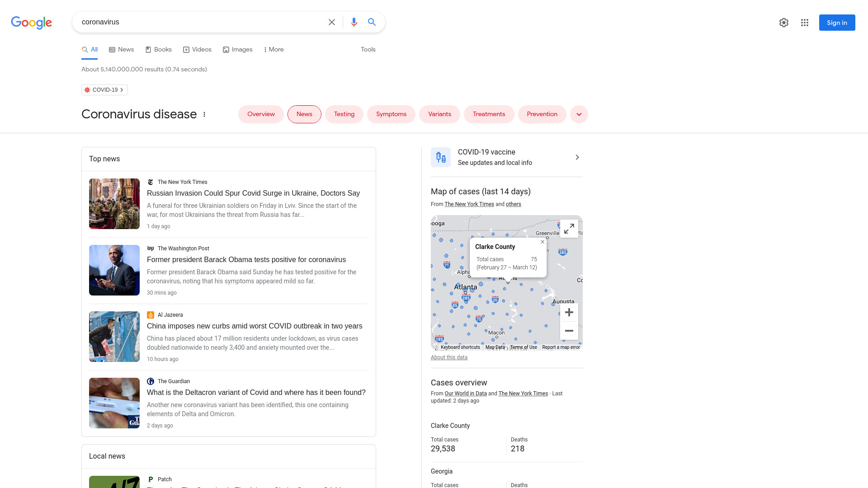Click the Ukrainian funeral article thumbnail
This screenshot has width=868, height=488.
click(x=114, y=204)
